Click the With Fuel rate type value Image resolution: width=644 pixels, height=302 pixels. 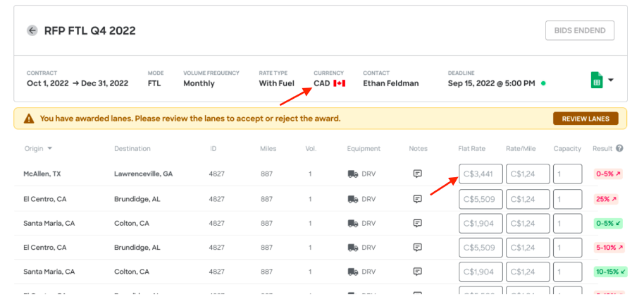276,83
